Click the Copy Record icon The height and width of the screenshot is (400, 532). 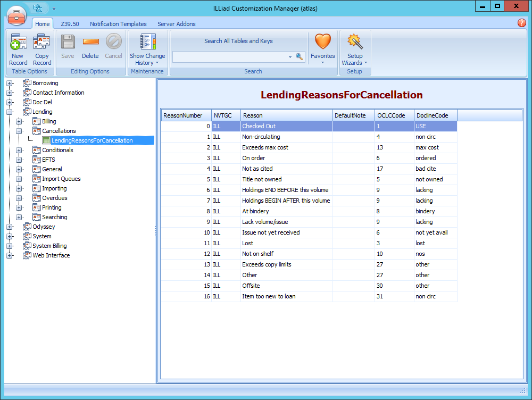click(42, 48)
